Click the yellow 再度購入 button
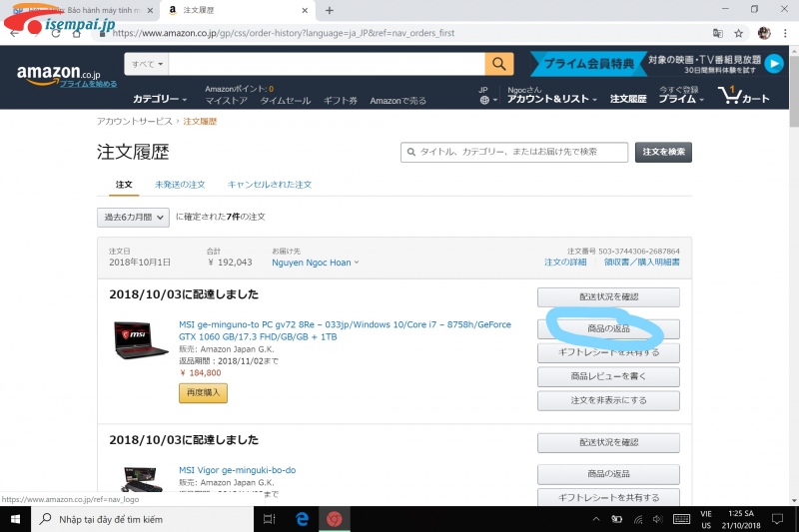799x532 pixels. [203, 393]
